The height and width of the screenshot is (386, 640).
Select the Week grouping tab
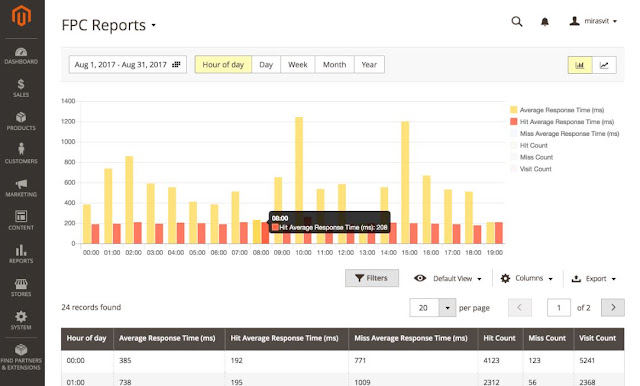pos(298,64)
